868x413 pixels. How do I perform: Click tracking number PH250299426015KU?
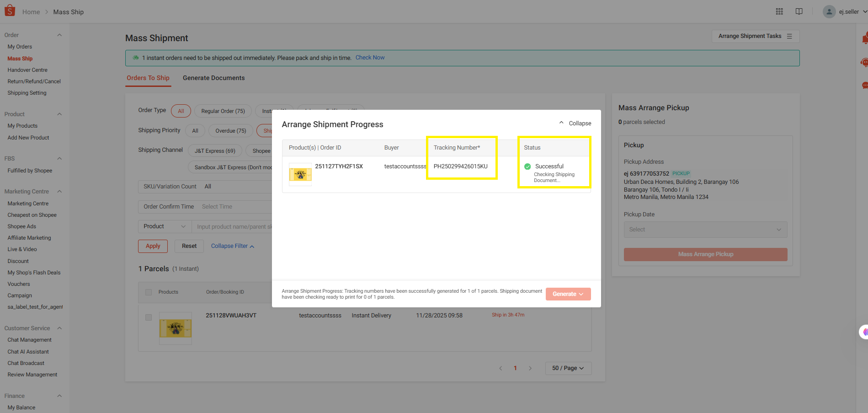click(x=461, y=166)
